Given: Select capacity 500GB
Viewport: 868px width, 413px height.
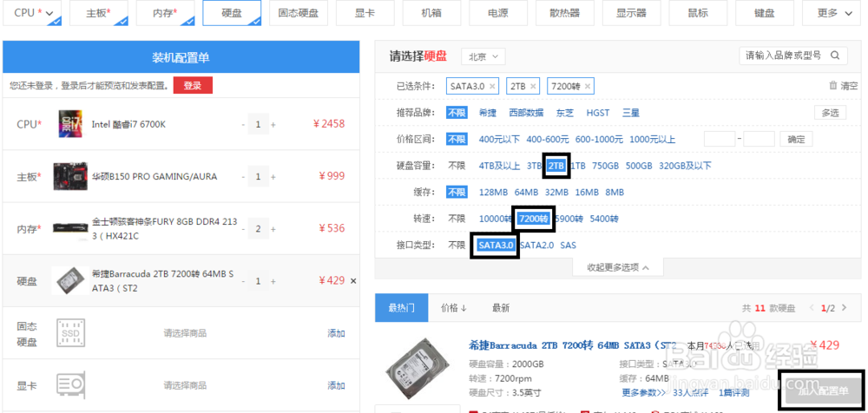Looking at the screenshot, I should click(639, 166).
